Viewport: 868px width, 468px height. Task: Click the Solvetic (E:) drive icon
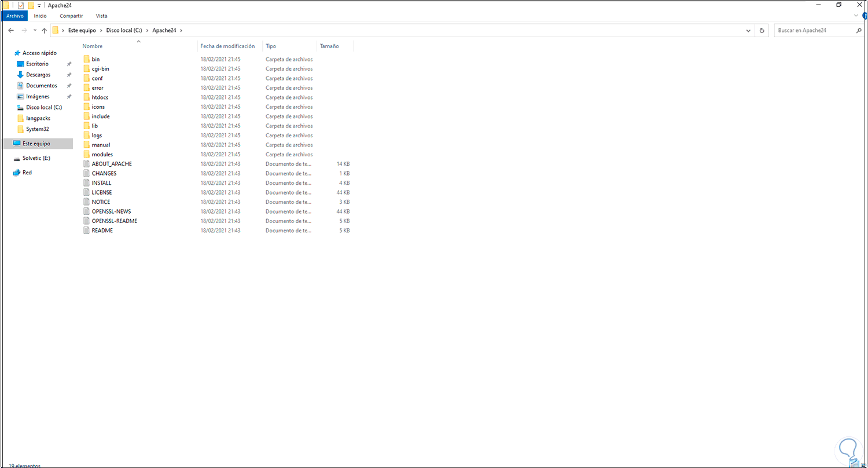pos(17,158)
